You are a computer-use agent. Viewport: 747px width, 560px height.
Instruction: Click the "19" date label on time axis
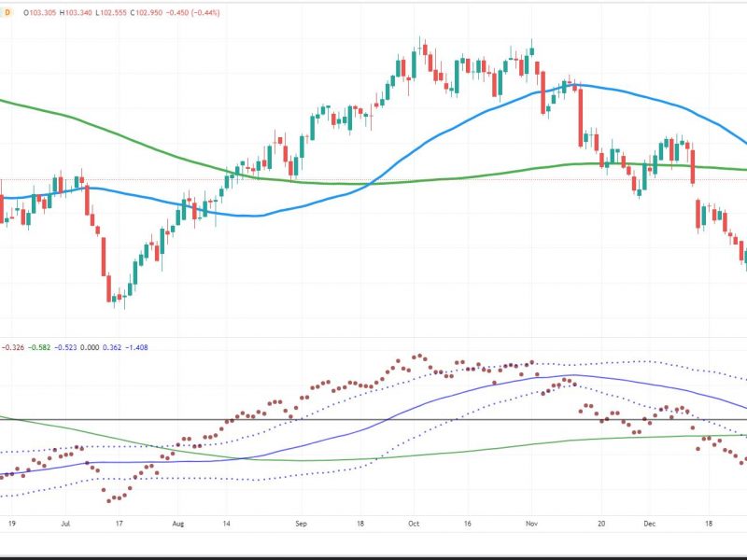pyautogui.click(x=12, y=524)
